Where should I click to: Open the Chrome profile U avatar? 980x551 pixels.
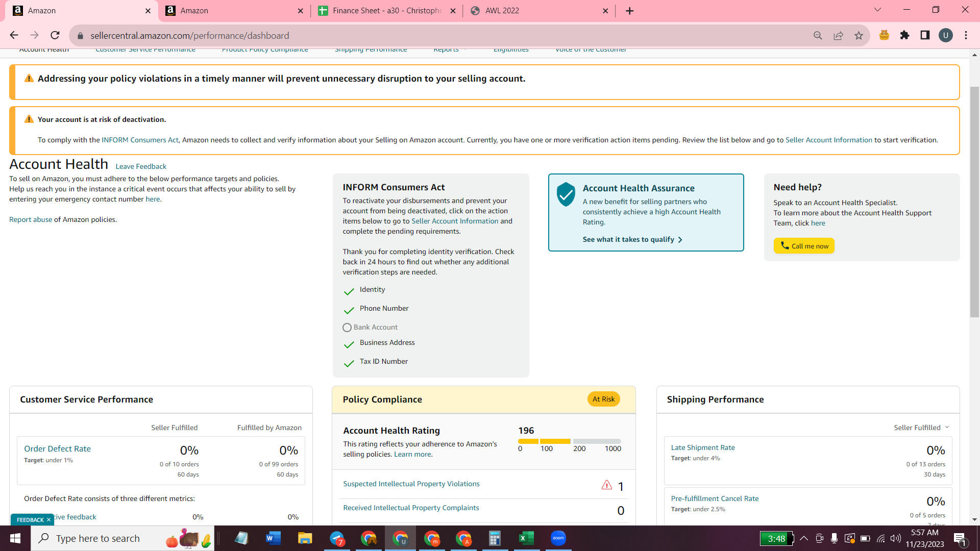tap(945, 35)
